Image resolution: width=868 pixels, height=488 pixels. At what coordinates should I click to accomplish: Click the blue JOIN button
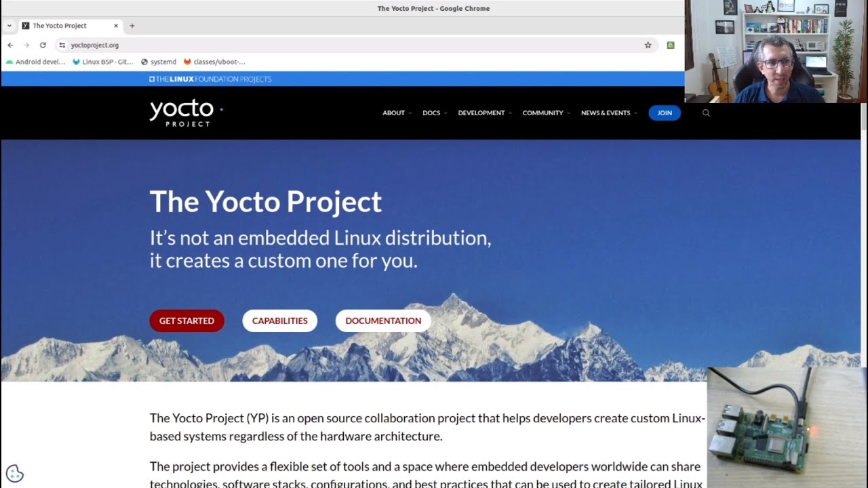pos(665,113)
